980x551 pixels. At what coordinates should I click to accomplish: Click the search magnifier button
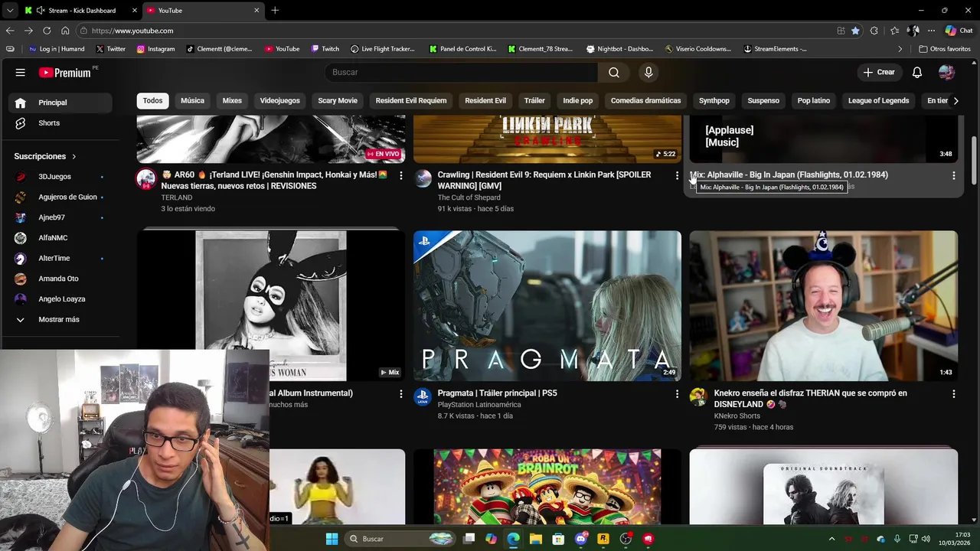click(x=614, y=72)
